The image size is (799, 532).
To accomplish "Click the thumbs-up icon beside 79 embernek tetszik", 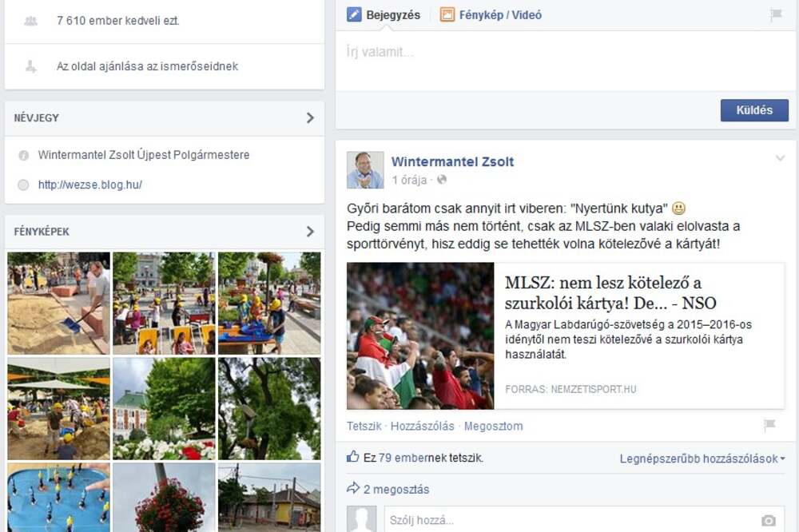I will point(353,457).
